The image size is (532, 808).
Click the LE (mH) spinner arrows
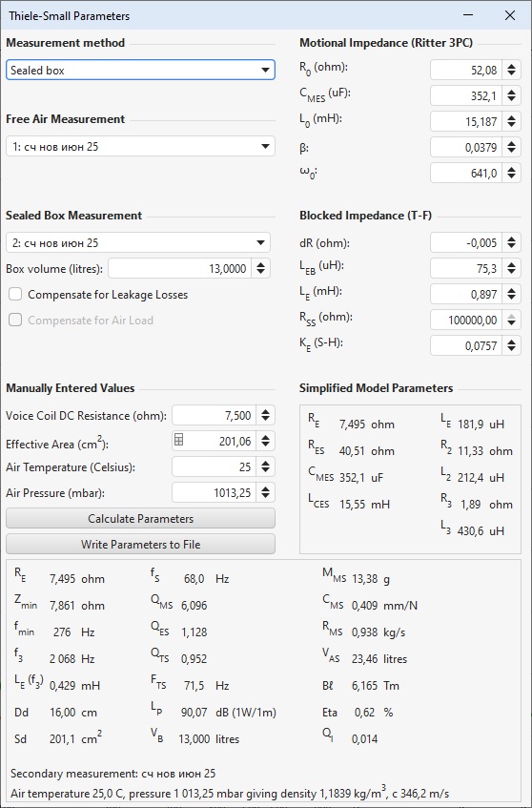pyautogui.click(x=511, y=294)
